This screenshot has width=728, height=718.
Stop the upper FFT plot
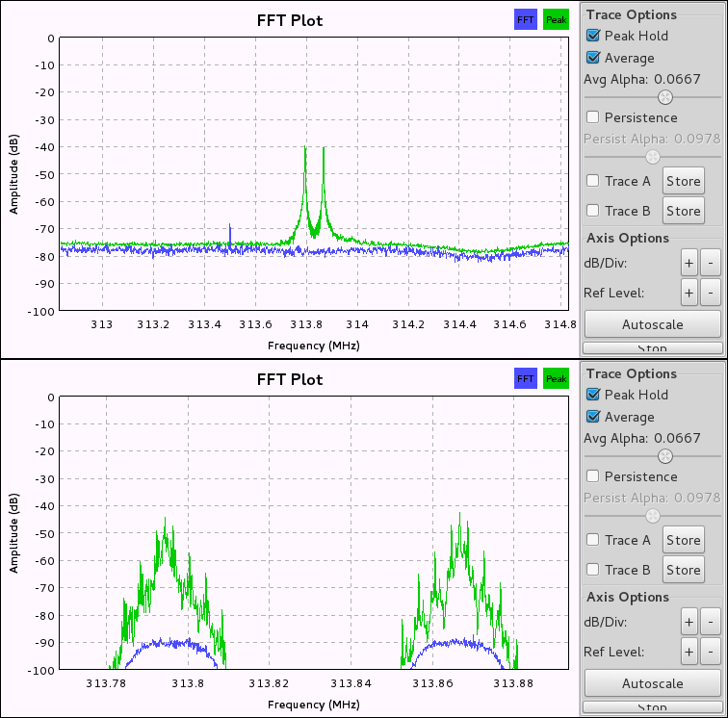[x=652, y=348]
